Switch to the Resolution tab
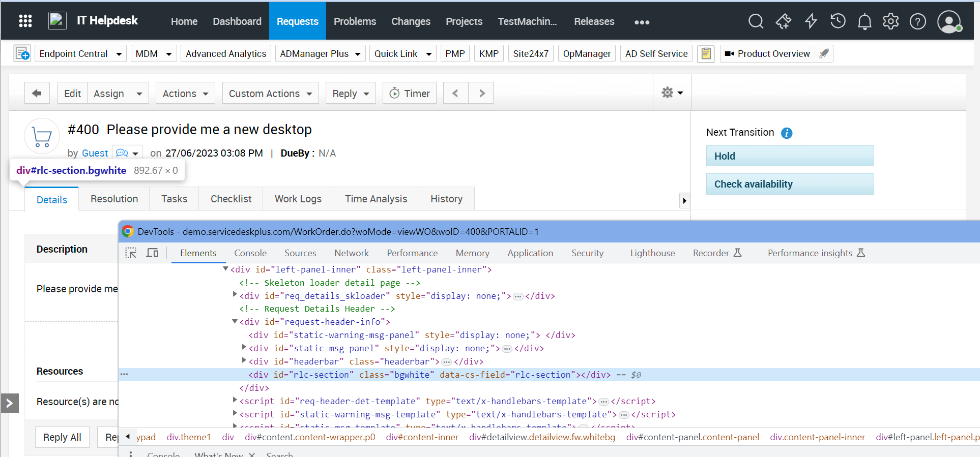The height and width of the screenshot is (457, 980). pos(114,199)
